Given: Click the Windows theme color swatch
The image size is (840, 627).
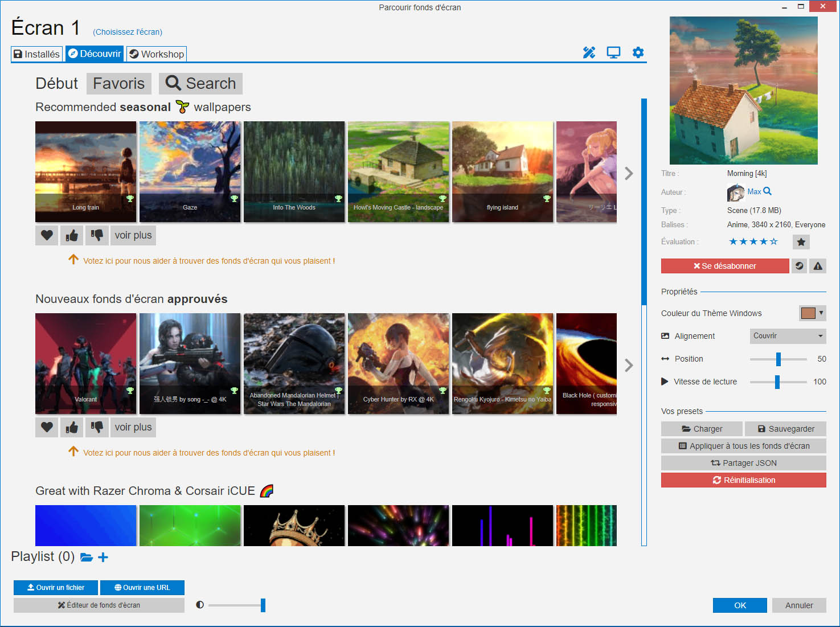Looking at the screenshot, I should pyautogui.click(x=808, y=313).
